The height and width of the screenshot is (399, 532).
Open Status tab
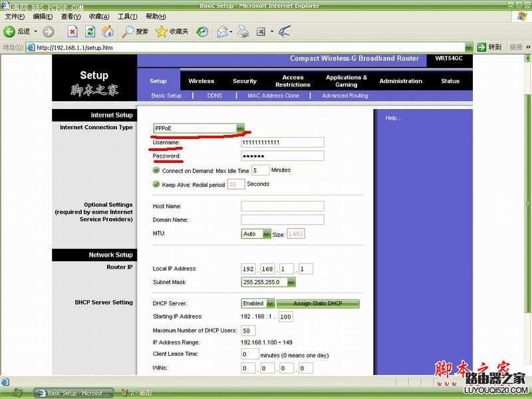click(x=450, y=80)
